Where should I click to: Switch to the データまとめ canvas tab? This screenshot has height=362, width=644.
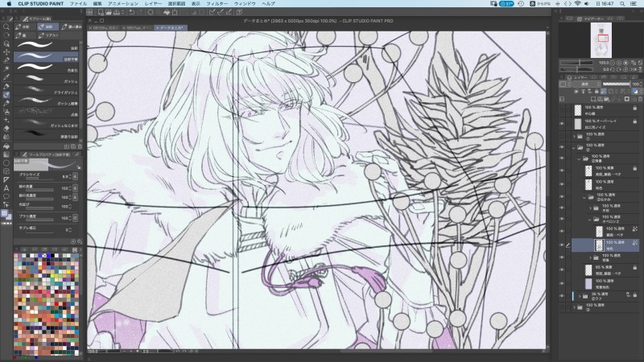tap(171, 28)
